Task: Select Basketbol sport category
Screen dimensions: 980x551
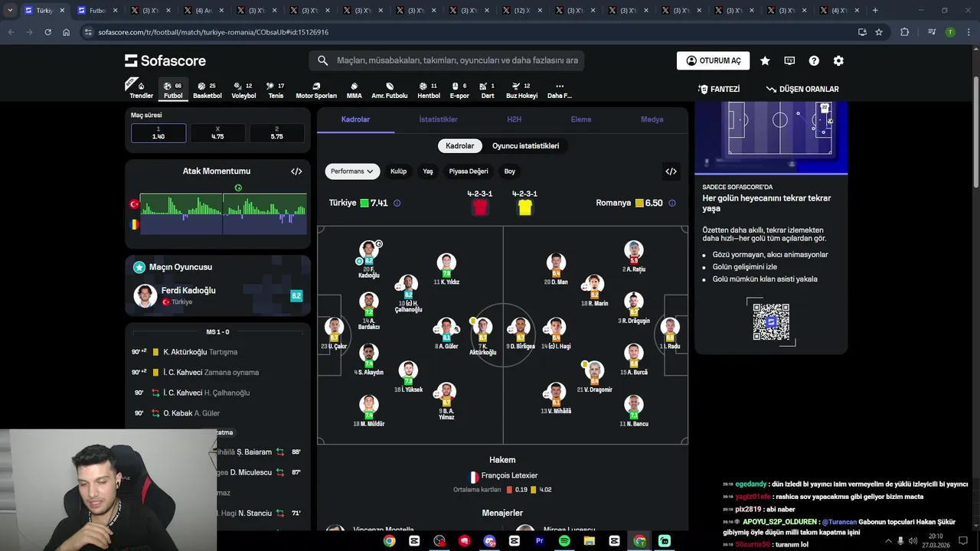Action: (x=207, y=90)
